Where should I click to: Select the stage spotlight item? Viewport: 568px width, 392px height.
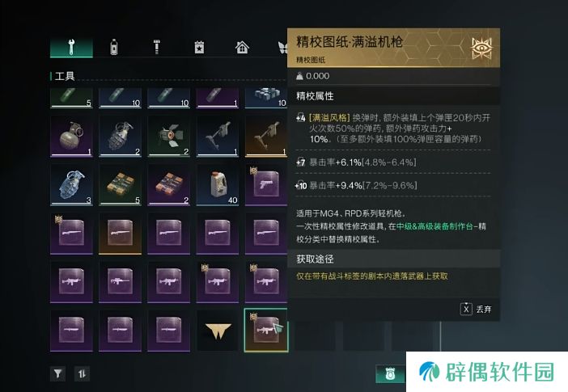169,136
